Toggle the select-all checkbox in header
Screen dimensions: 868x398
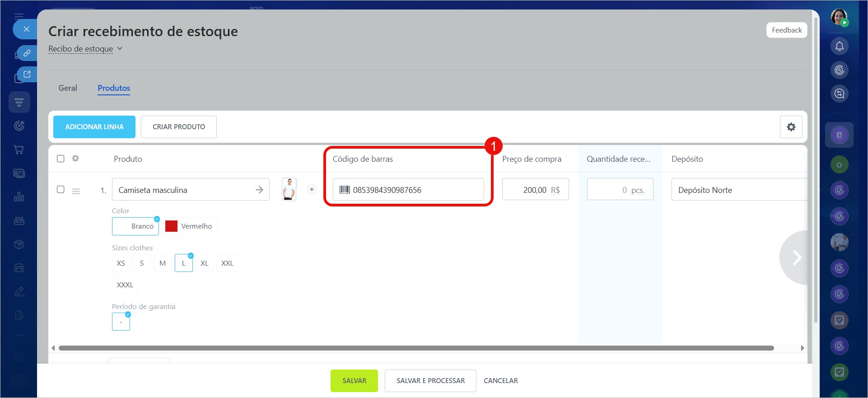point(61,159)
